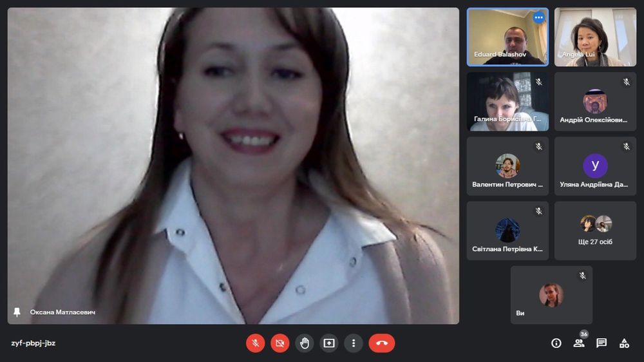Click your own 'Ви' self-view tile
The image size is (644, 362).
pyautogui.click(x=551, y=295)
